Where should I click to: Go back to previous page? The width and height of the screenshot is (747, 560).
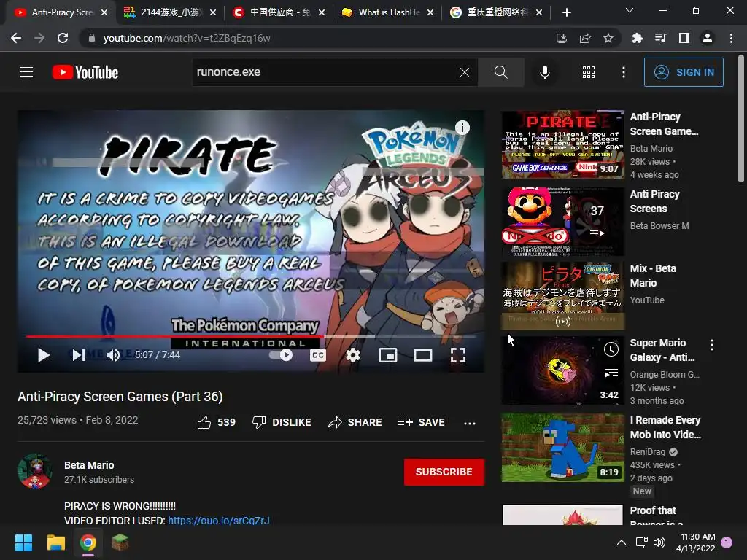16,38
